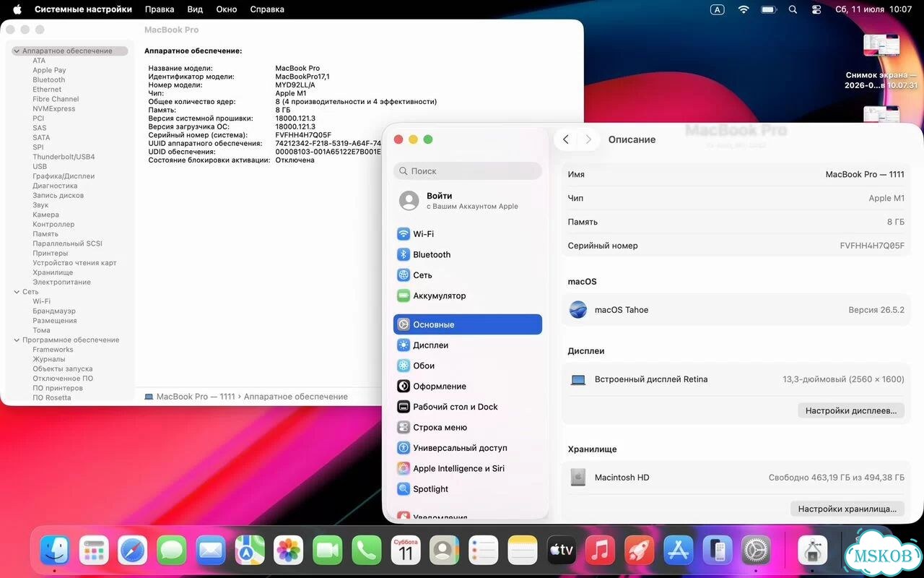The height and width of the screenshot is (578, 924).
Task: Click Войти с Вашим Аккаунтом Apple
Action: coord(467,201)
